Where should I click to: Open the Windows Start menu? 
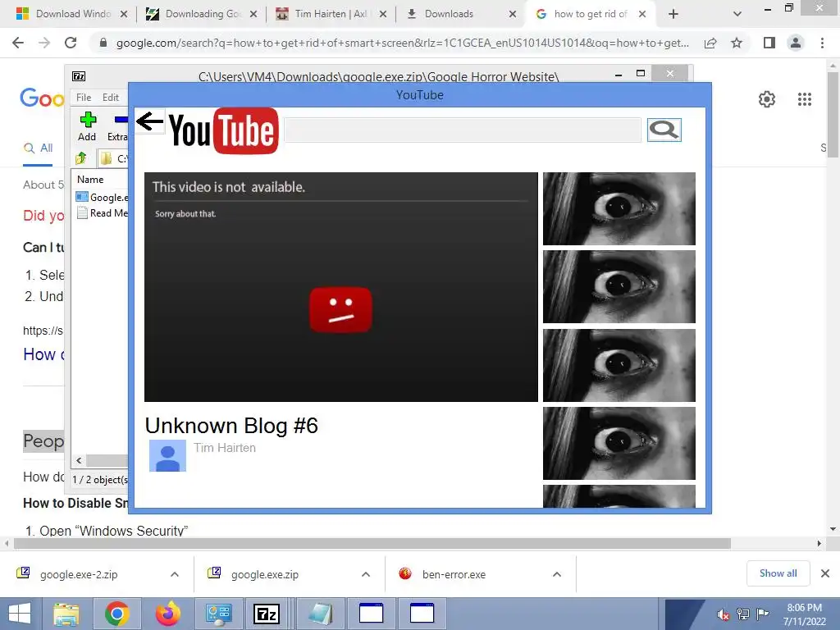pyautogui.click(x=20, y=614)
